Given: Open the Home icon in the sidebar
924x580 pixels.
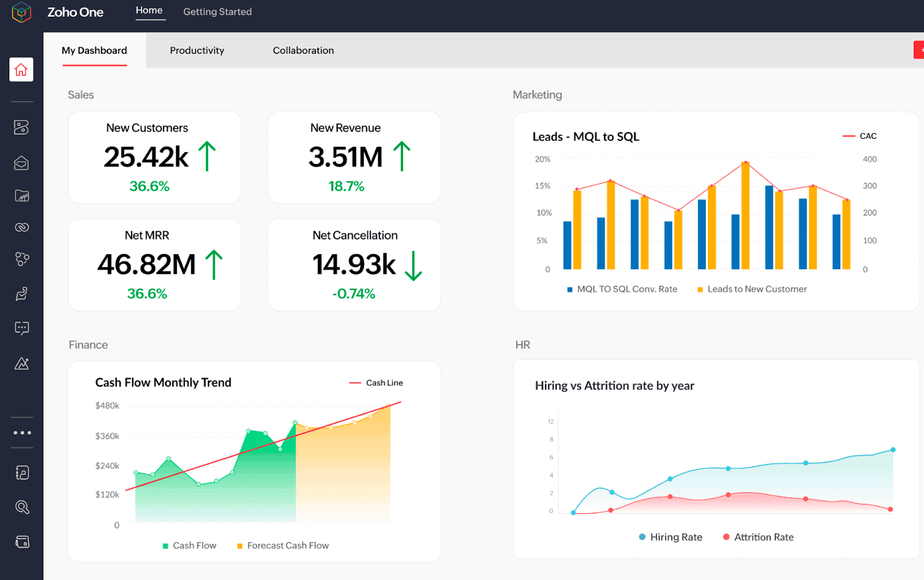Looking at the screenshot, I should [x=21, y=69].
